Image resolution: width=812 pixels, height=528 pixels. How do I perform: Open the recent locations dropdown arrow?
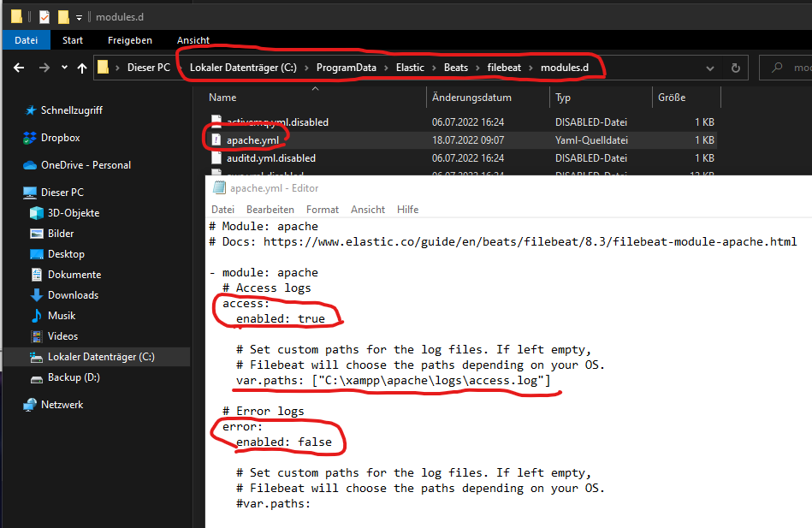click(64, 68)
